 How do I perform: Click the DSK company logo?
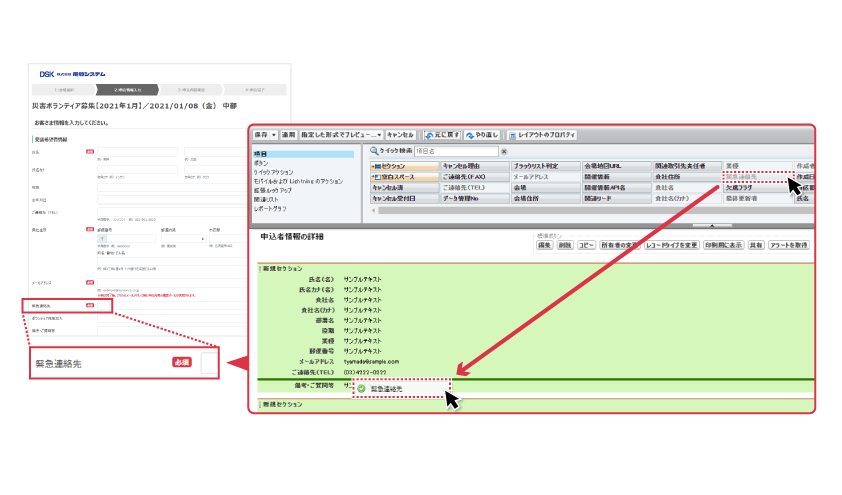tap(48, 73)
